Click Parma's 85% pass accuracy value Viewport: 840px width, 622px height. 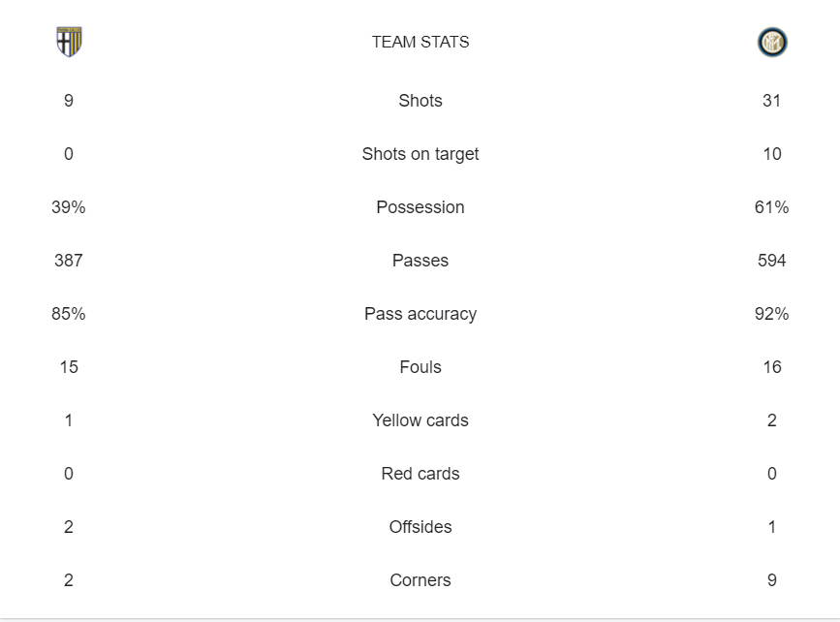coord(69,314)
